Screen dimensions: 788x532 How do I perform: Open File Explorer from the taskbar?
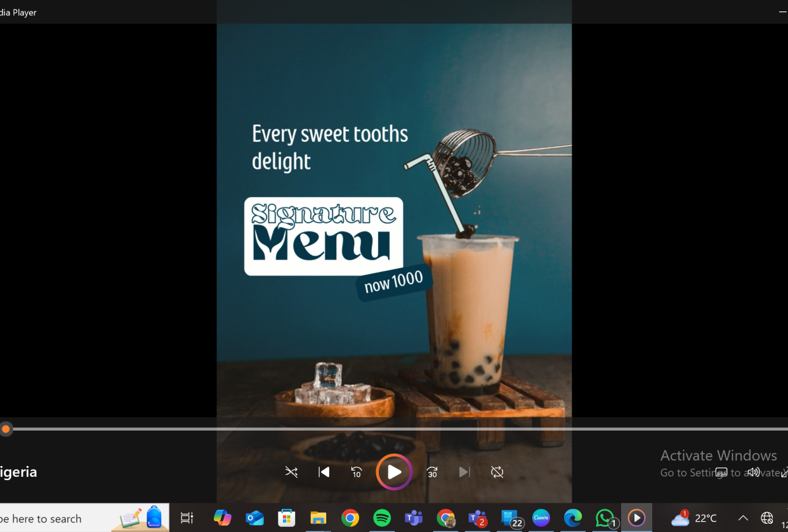coord(318,518)
